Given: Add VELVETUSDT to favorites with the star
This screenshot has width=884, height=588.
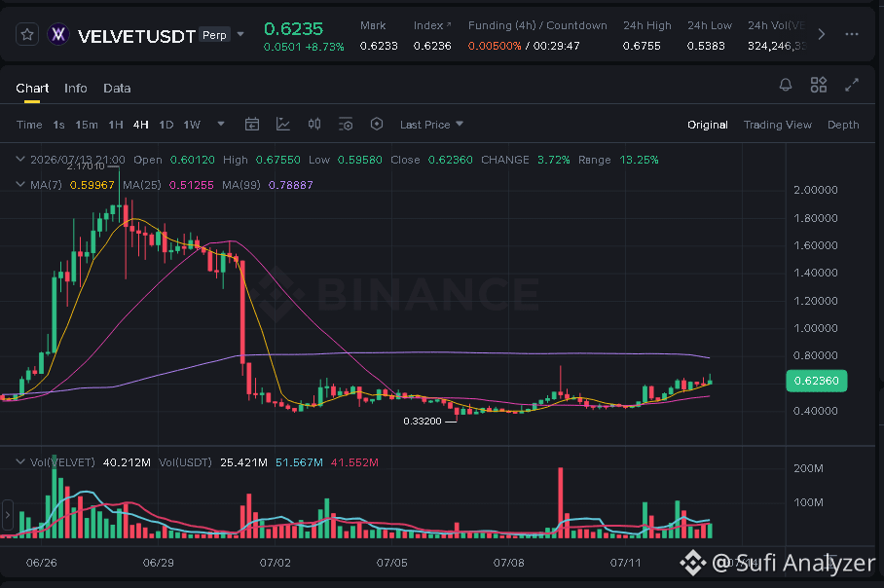Looking at the screenshot, I should 27,35.
